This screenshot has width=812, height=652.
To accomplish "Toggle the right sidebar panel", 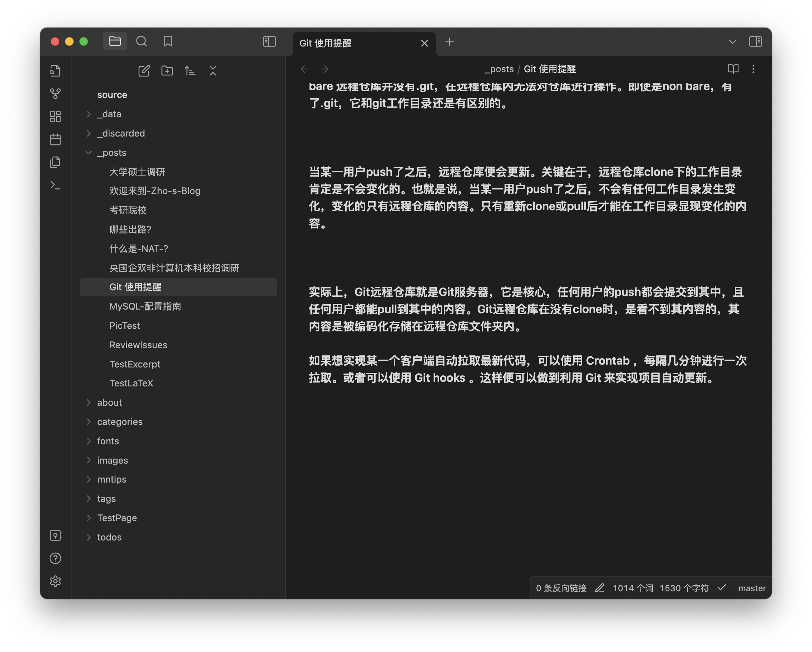I will 755,41.
